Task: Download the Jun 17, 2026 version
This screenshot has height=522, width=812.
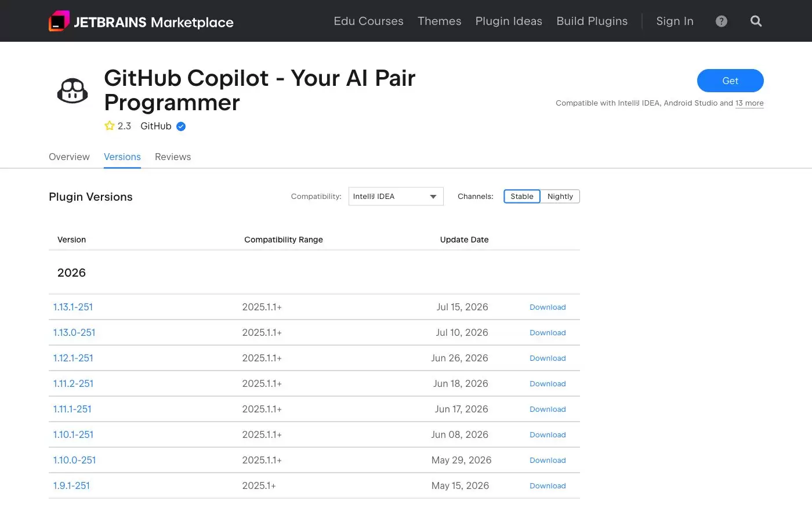Action: (x=548, y=409)
